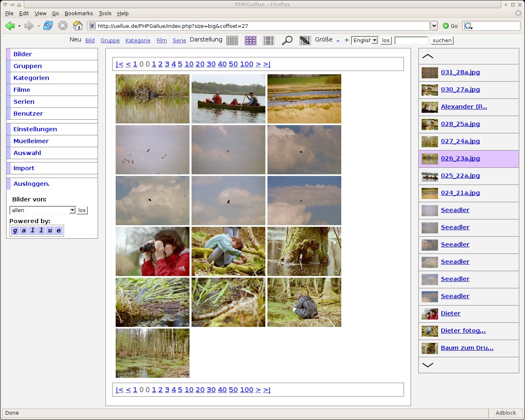Click the back arrow in Firefox
The height and width of the screenshot is (420, 525).
click(9, 26)
